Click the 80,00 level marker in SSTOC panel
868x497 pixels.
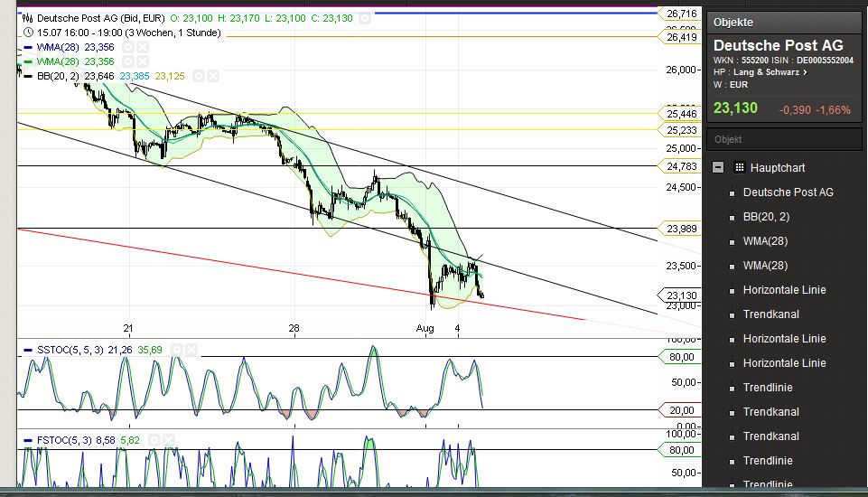click(x=680, y=357)
